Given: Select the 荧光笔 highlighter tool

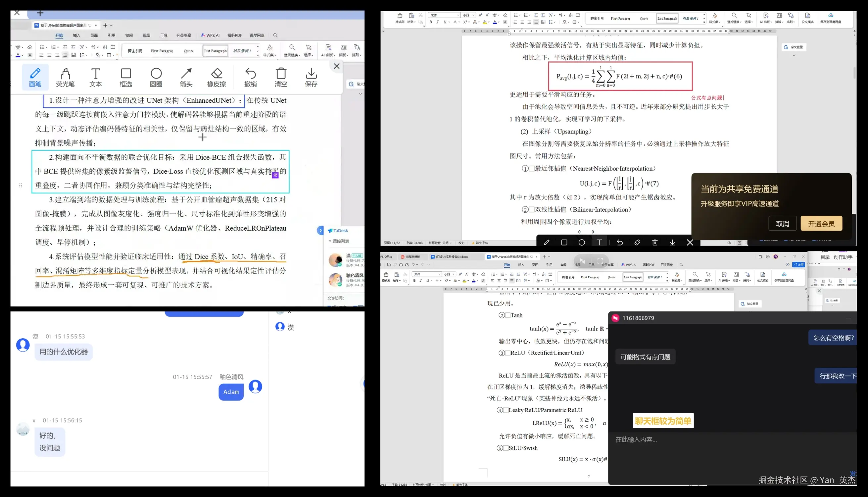Looking at the screenshot, I should (x=65, y=77).
